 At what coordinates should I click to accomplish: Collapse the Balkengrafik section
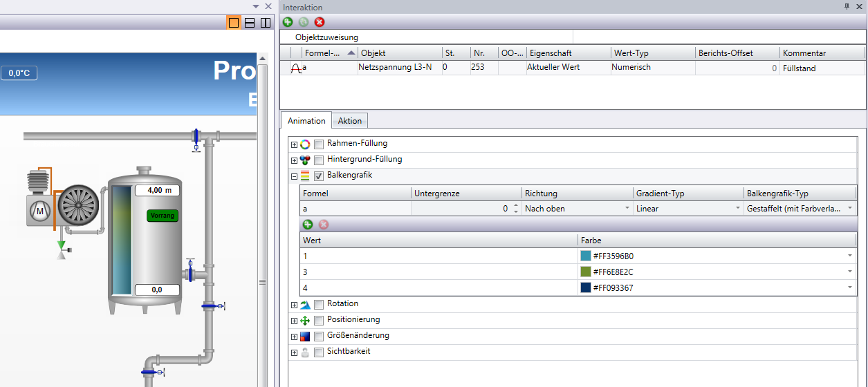[294, 176]
